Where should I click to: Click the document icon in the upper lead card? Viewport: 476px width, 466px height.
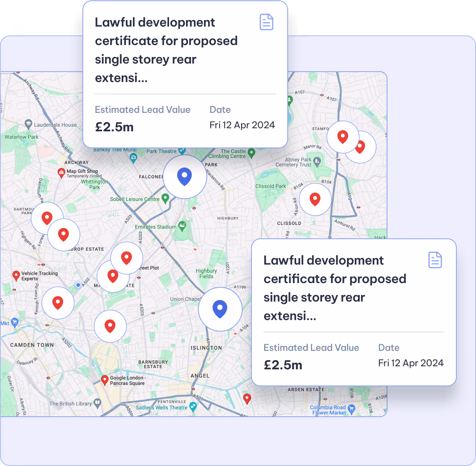pyautogui.click(x=266, y=22)
